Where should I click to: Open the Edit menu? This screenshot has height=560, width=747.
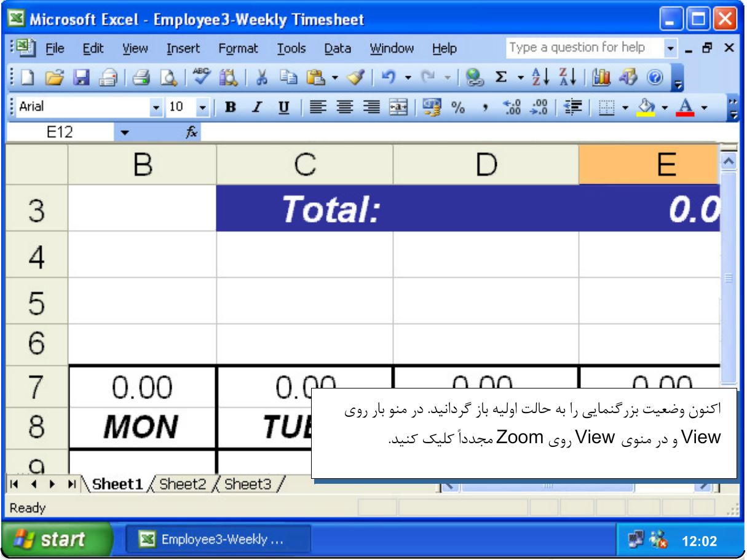(x=93, y=49)
